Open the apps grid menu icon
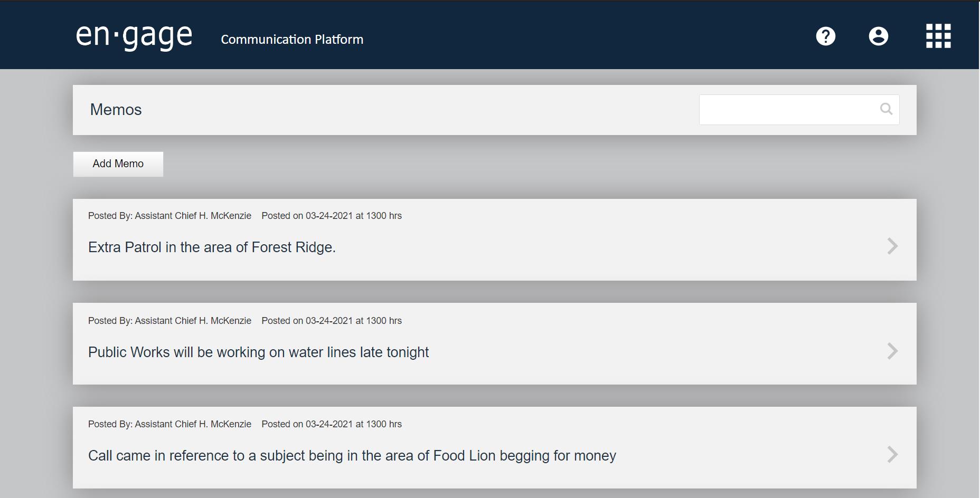The width and height of the screenshot is (980, 498). [x=938, y=36]
